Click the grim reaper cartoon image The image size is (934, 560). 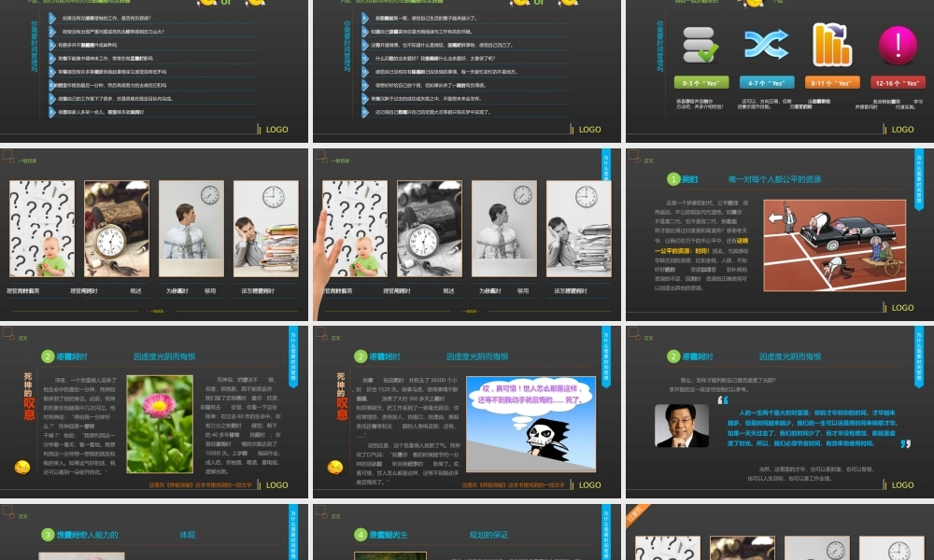tap(531, 424)
